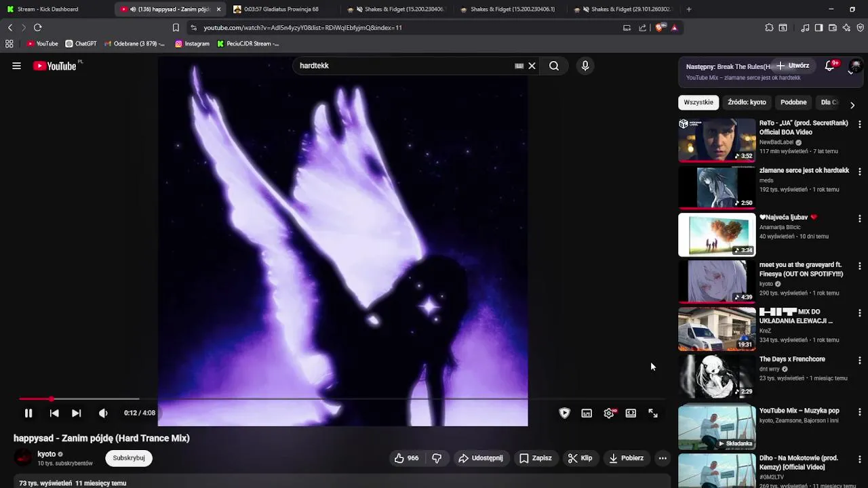This screenshot has width=868, height=488.
Task: Open browser music player note icon
Action: [x=805, y=28]
